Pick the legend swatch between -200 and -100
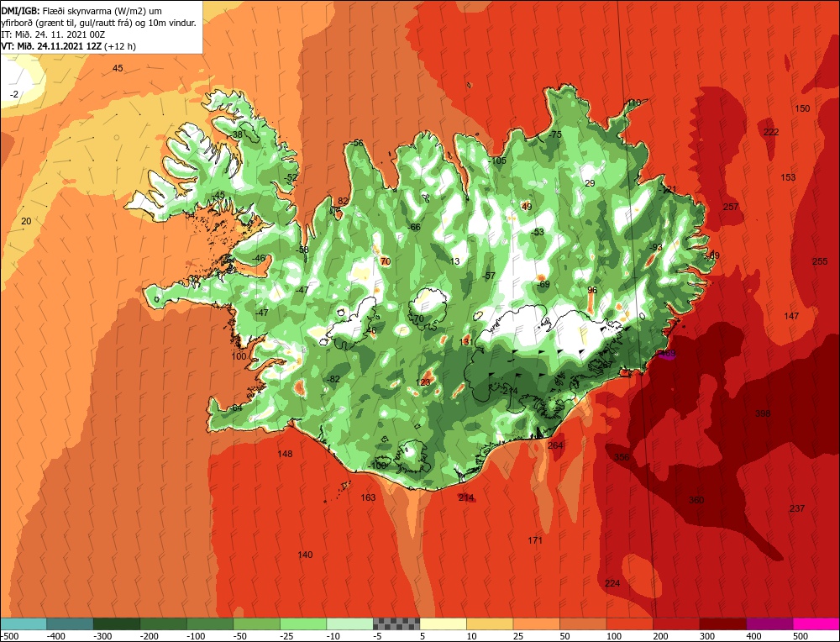This screenshot has height=642, width=840. pos(164,624)
